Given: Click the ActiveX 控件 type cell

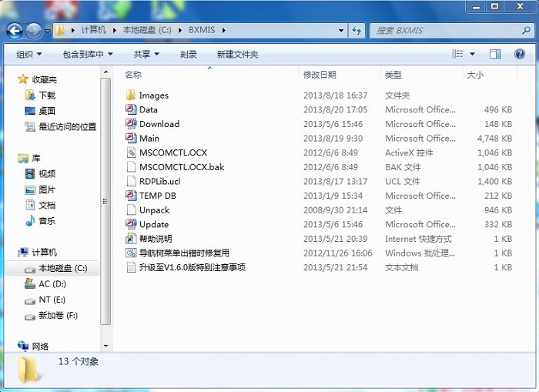Looking at the screenshot, I should point(409,152).
